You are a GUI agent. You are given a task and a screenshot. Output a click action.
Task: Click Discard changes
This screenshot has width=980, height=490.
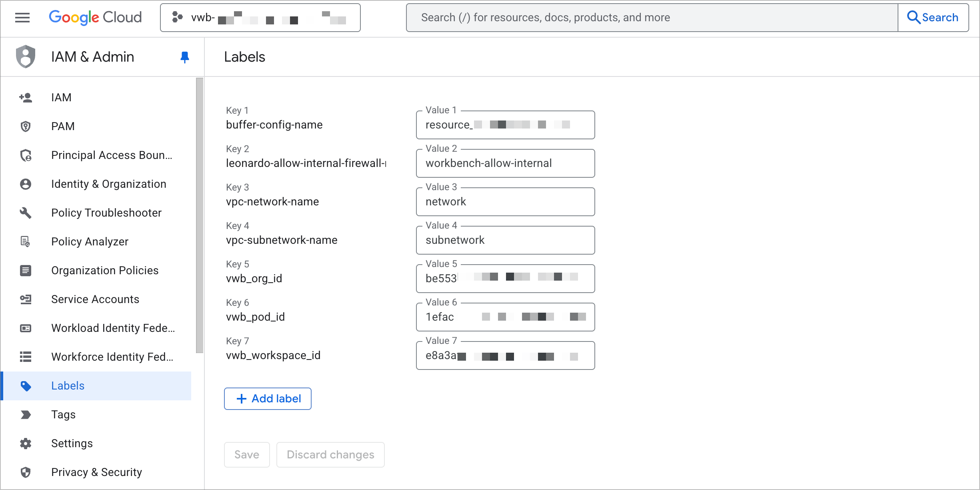tap(330, 454)
